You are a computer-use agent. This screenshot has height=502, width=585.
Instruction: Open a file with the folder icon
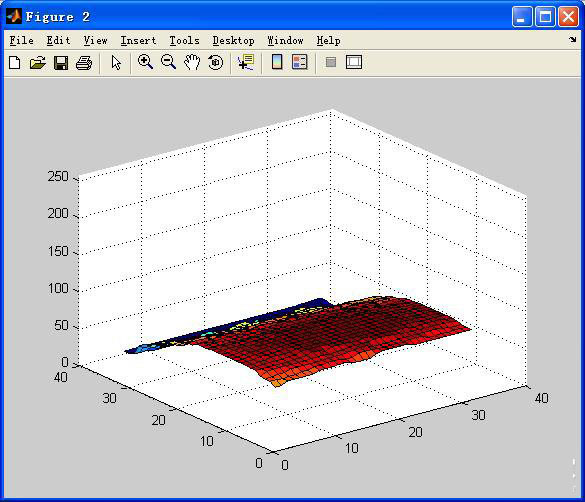tap(37, 62)
